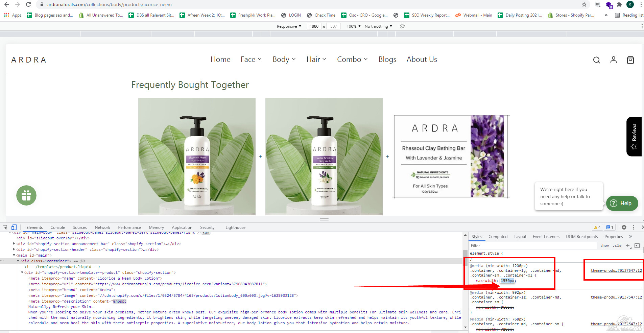644x333 pixels.
Task: Click the Rhassoul Clay Bathing Bar image
Action: (451, 157)
